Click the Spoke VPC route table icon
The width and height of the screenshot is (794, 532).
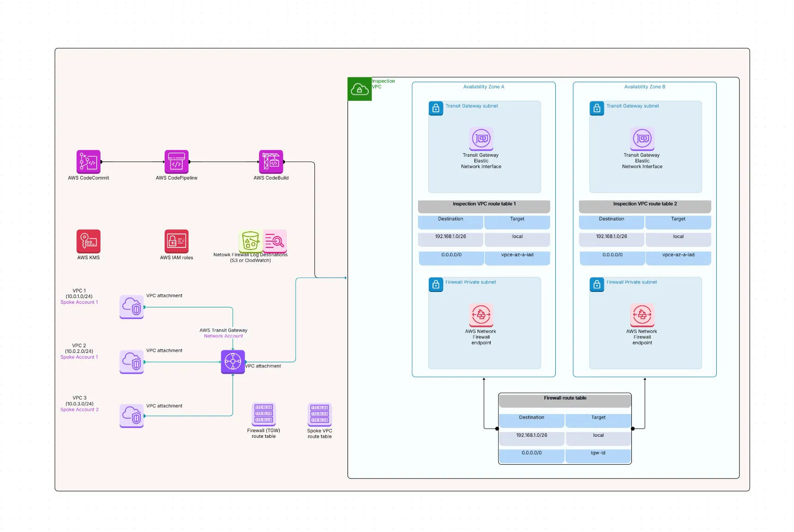click(x=320, y=414)
